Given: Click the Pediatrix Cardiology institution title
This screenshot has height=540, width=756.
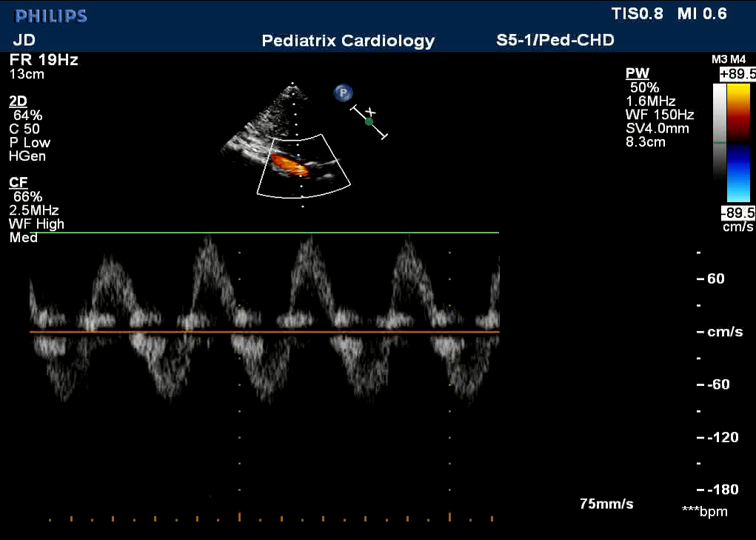Looking at the screenshot, I should [348, 41].
